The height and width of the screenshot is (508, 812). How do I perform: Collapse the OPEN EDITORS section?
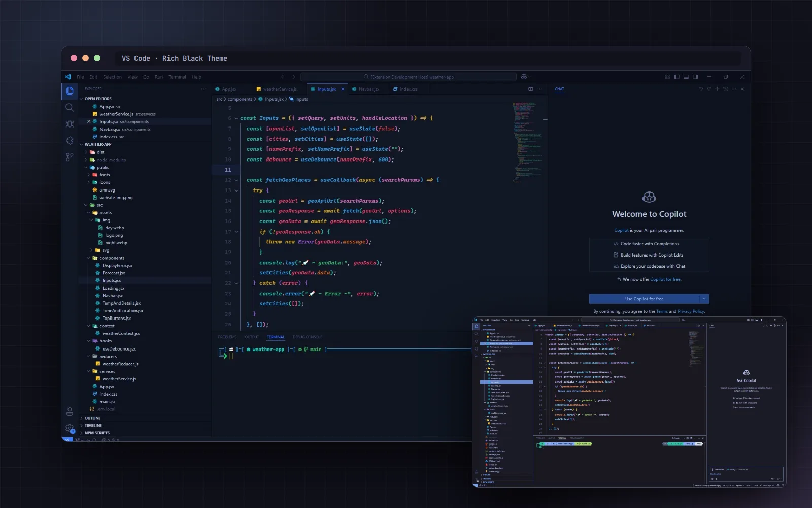coord(81,99)
